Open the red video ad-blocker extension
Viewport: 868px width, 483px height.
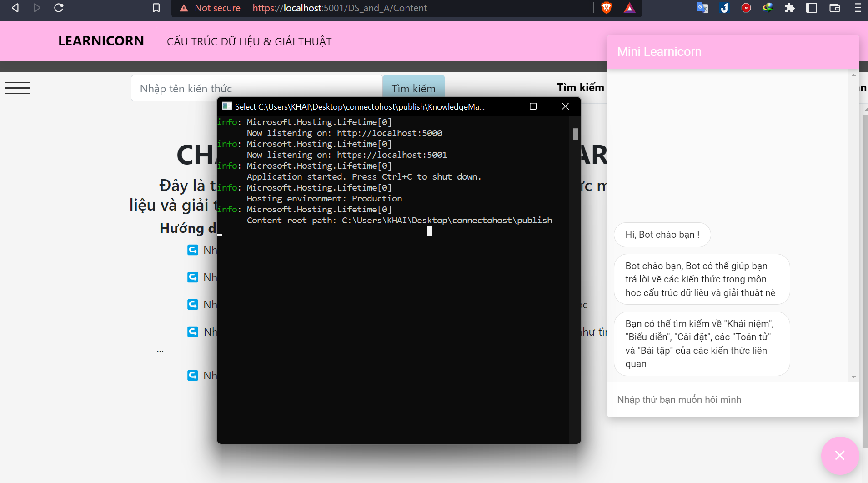(747, 8)
